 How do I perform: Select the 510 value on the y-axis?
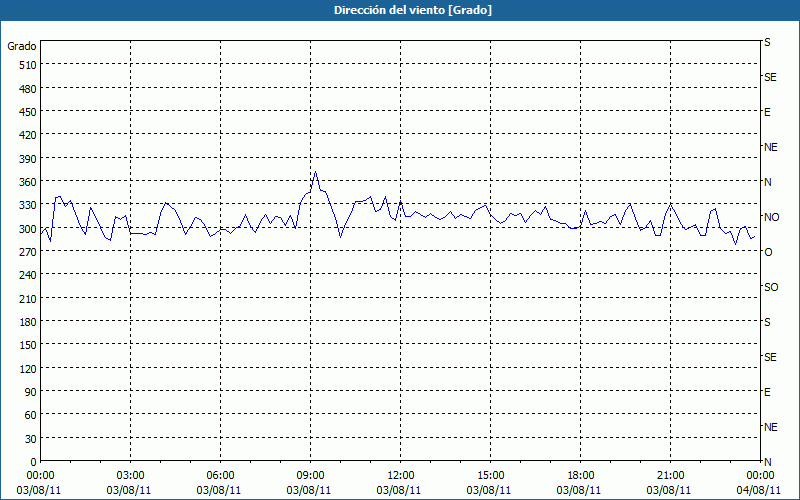click(x=28, y=65)
